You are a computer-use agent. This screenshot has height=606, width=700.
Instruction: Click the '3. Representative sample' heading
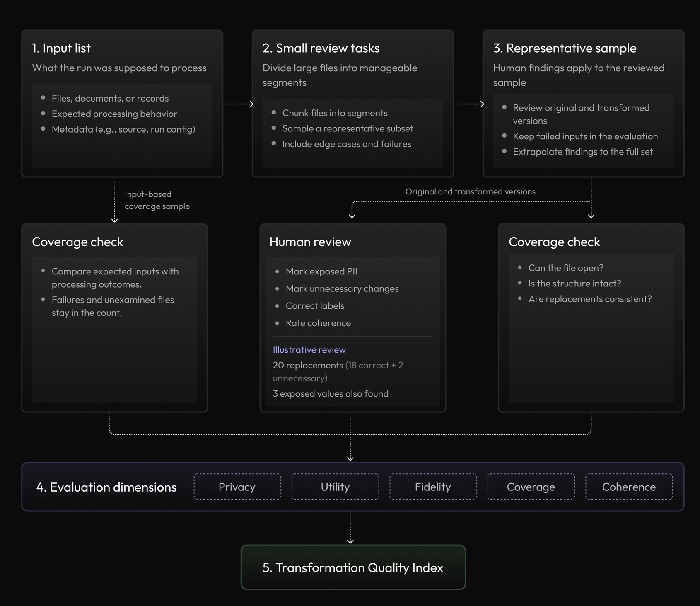(565, 48)
